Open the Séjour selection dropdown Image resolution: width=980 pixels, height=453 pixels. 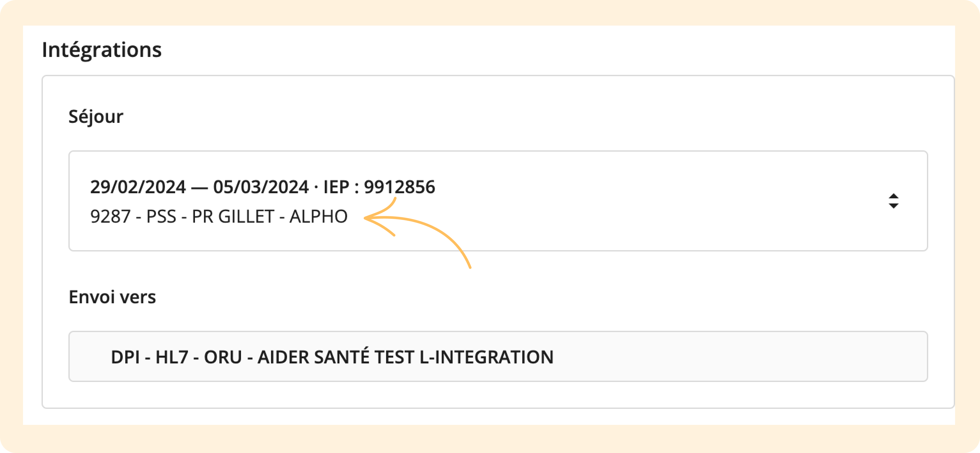(498, 201)
